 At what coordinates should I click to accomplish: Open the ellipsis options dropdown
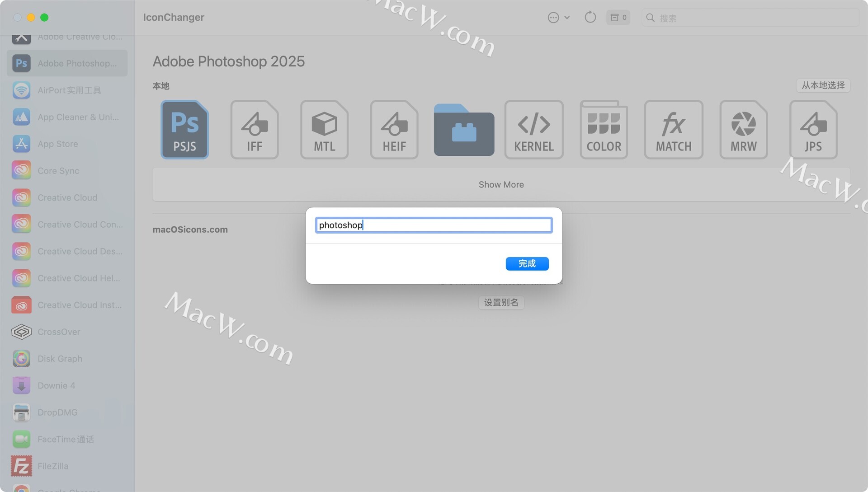click(x=559, y=18)
